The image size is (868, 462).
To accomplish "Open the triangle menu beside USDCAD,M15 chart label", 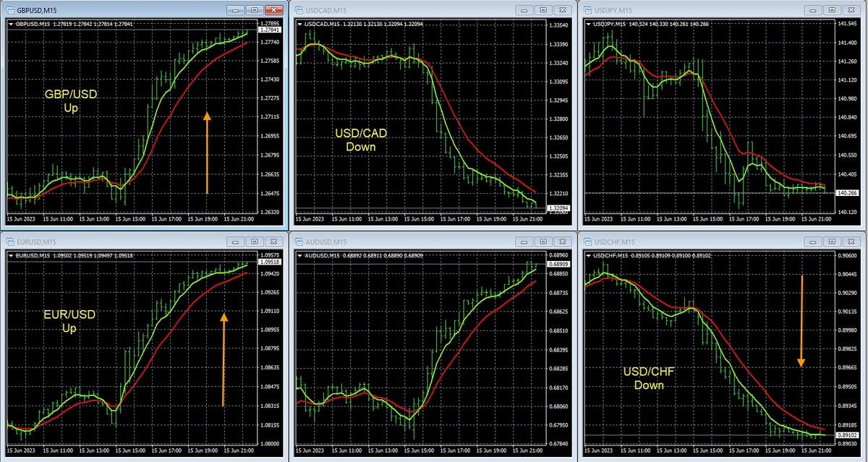I will pyautogui.click(x=300, y=24).
